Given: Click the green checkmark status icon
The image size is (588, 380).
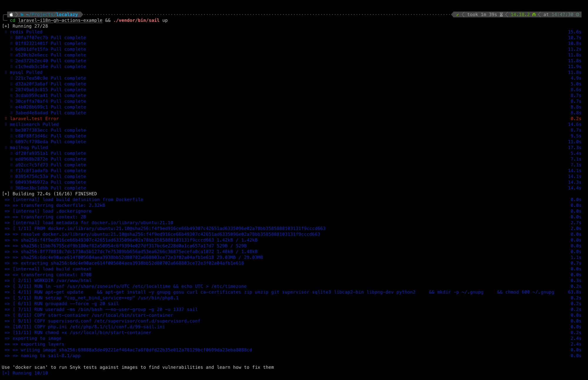Looking at the screenshot, I should (457, 14).
